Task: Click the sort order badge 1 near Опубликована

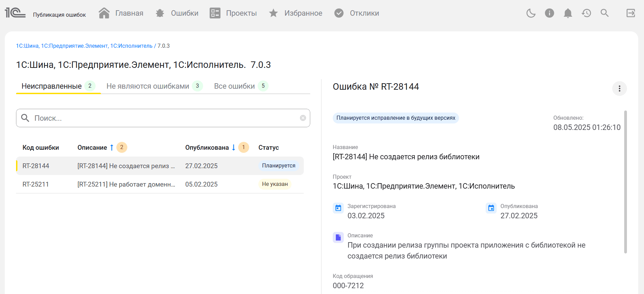Action: tap(243, 147)
